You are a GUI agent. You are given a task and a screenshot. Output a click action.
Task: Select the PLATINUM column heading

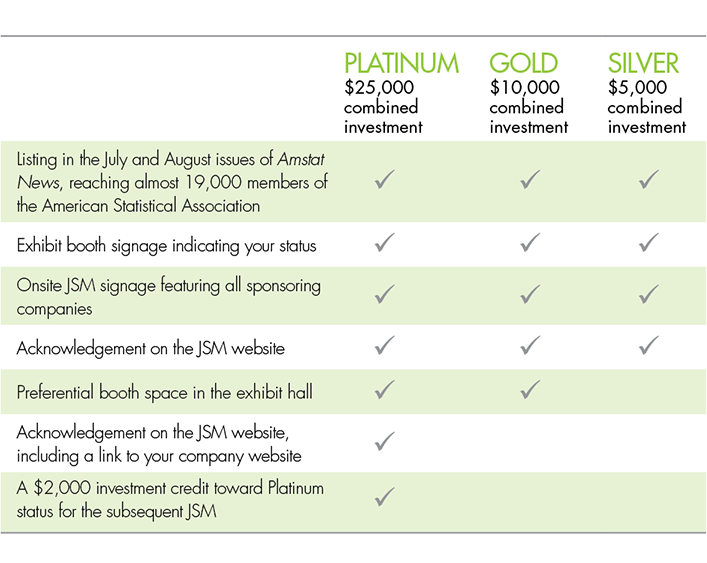401,63
